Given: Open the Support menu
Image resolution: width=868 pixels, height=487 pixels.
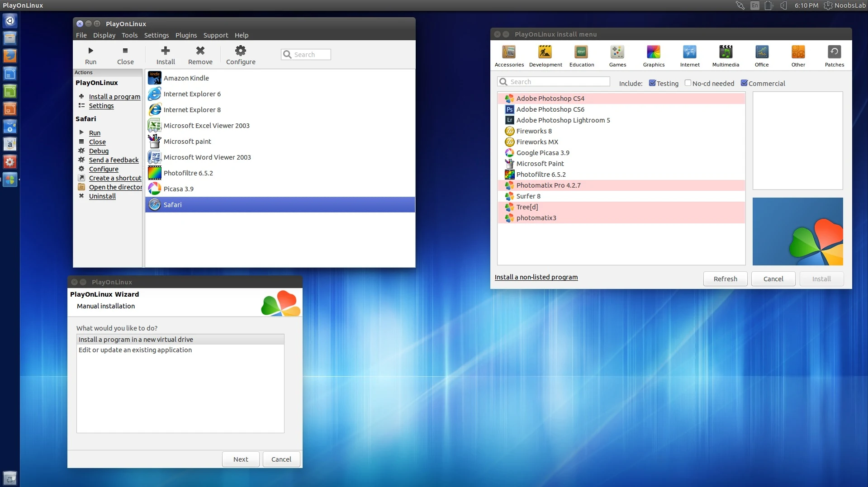Looking at the screenshot, I should pyautogui.click(x=216, y=35).
